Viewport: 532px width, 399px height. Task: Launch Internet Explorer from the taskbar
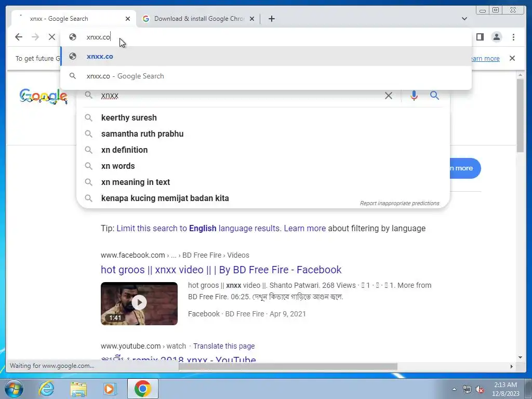[46, 389]
